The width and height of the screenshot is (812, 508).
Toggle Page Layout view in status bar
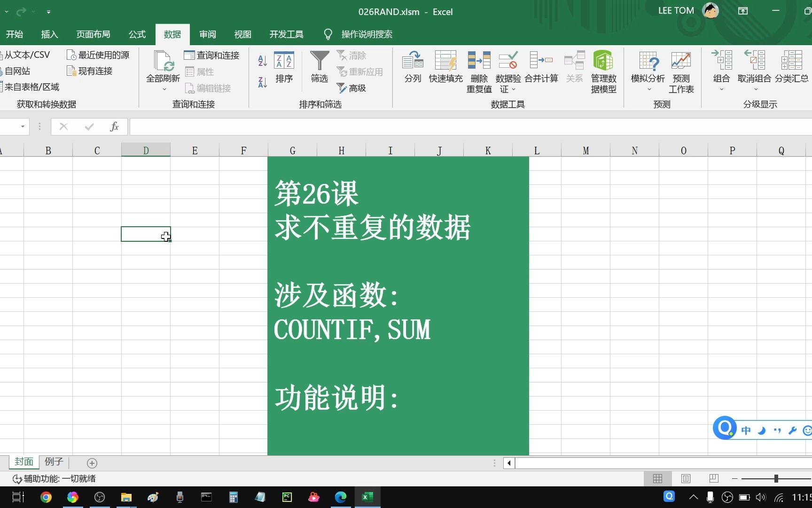click(x=686, y=478)
